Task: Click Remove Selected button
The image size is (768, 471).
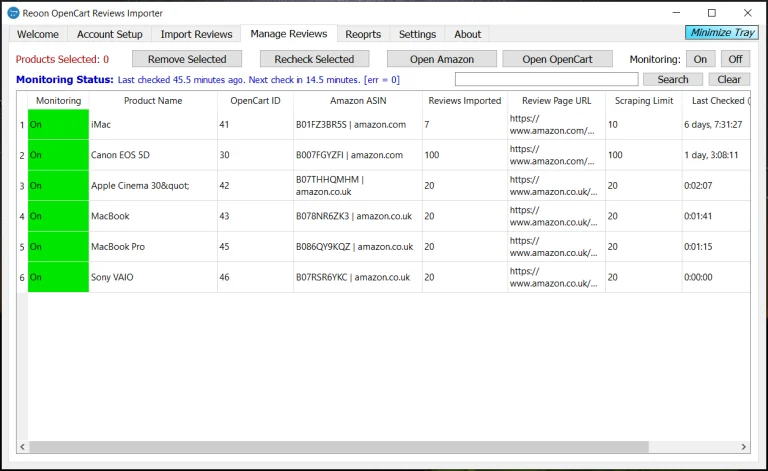Action: coord(187,59)
